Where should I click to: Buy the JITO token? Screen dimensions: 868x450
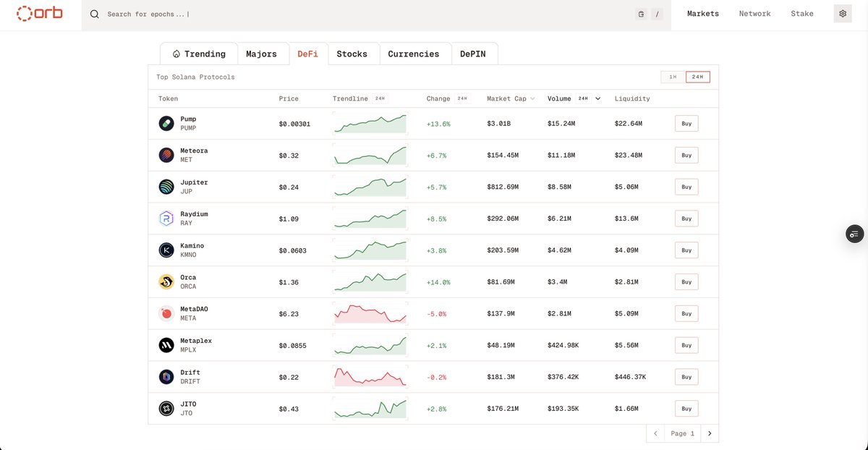[686, 409]
